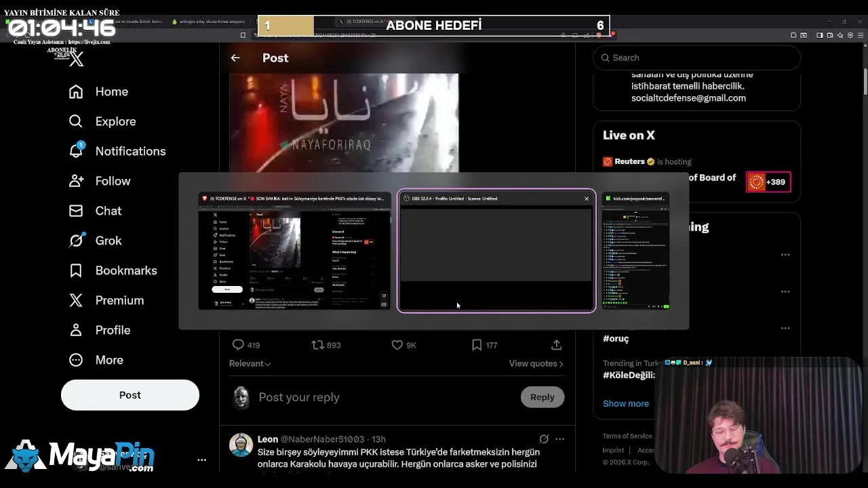Screen dimensions: 868x488
Task: Click the Reuters live +389 badge
Action: click(768, 182)
